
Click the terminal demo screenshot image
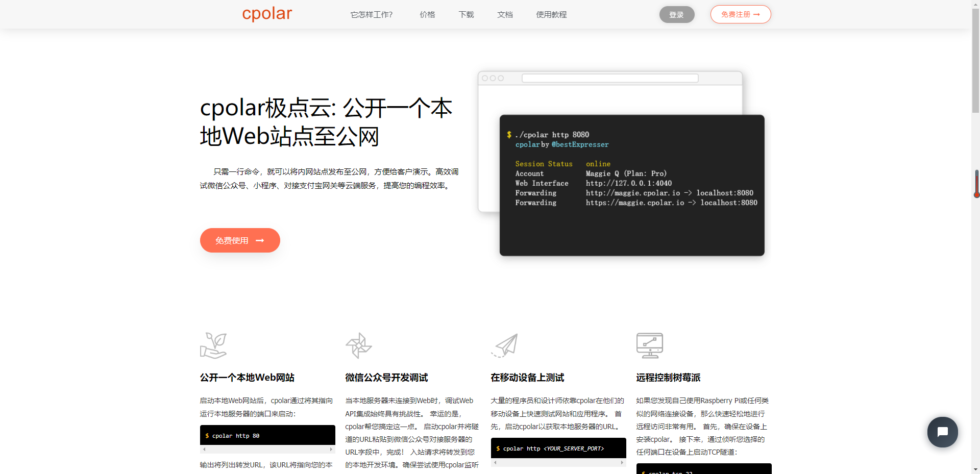point(631,185)
